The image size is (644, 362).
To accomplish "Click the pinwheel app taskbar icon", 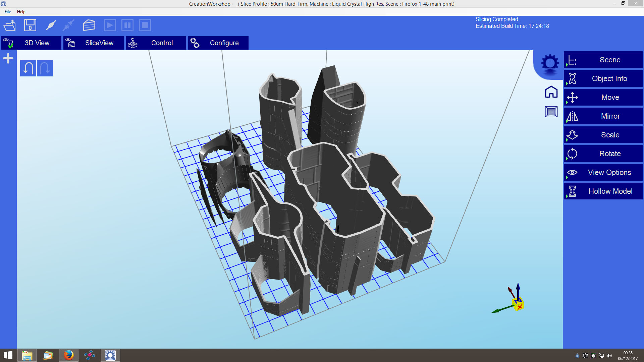I will click(x=90, y=355).
